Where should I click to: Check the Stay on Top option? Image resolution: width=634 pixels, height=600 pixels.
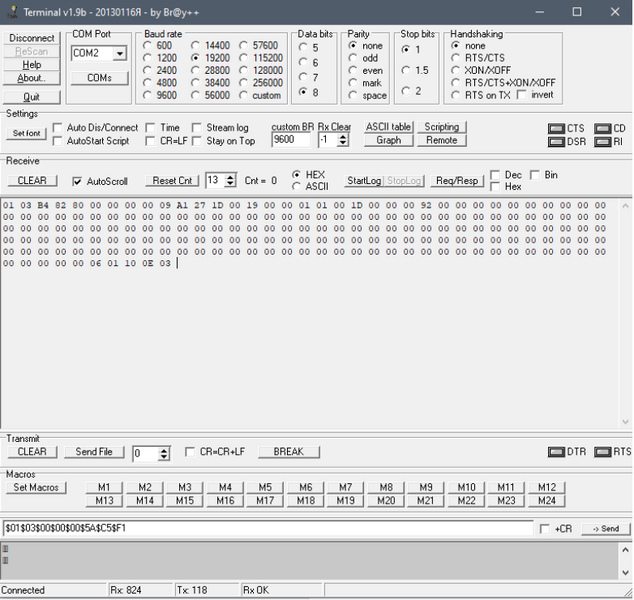(x=197, y=141)
